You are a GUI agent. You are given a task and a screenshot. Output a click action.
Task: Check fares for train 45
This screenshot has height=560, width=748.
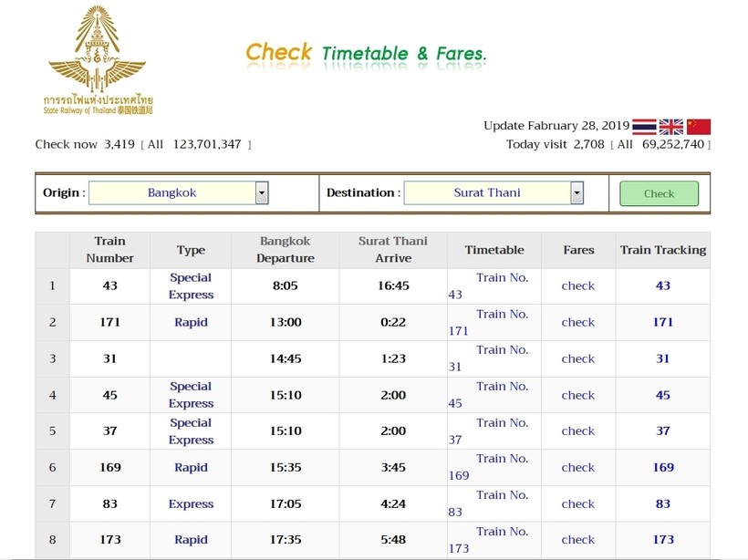click(x=577, y=395)
